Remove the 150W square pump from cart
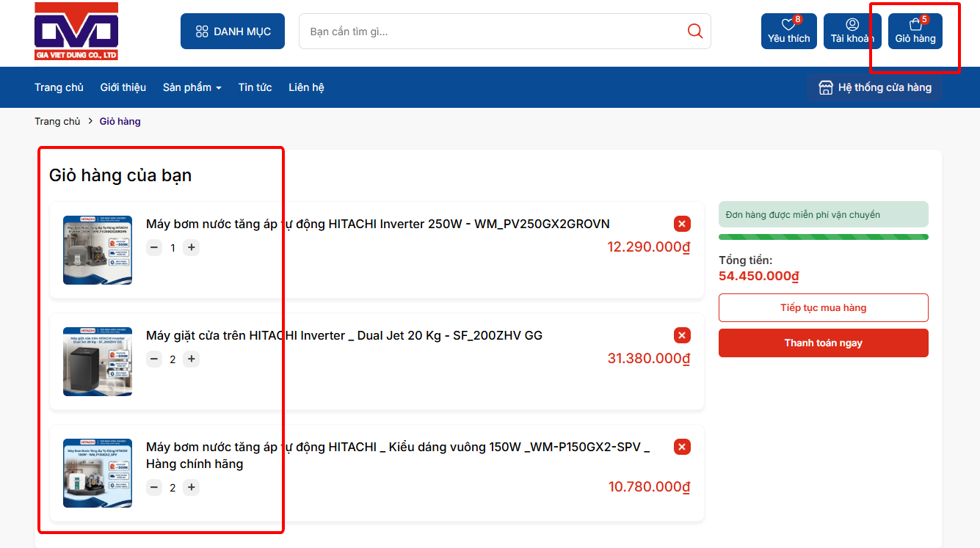This screenshot has height=548, width=980. point(682,447)
